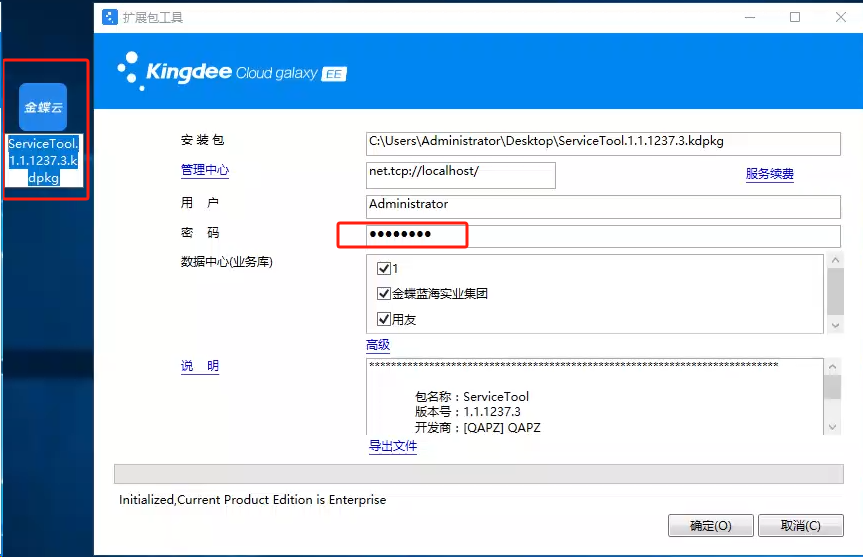The image size is (863, 557).
Task: Click the data center list scroll up arrow
Action: (x=835, y=260)
